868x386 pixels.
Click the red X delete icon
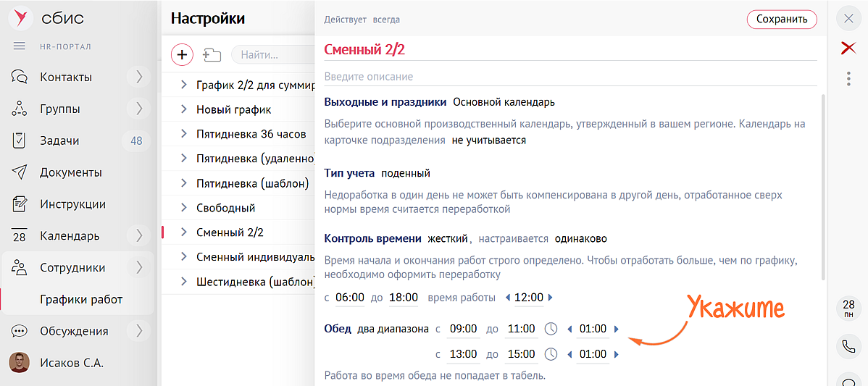coord(848,49)
